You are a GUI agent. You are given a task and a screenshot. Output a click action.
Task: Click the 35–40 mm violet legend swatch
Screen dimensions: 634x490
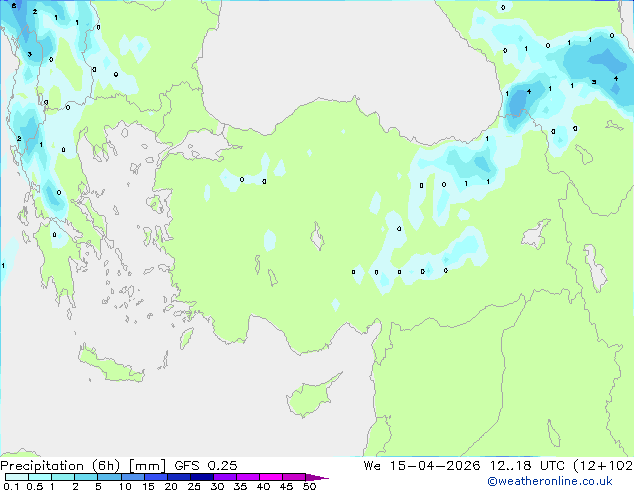coord(247,477)
